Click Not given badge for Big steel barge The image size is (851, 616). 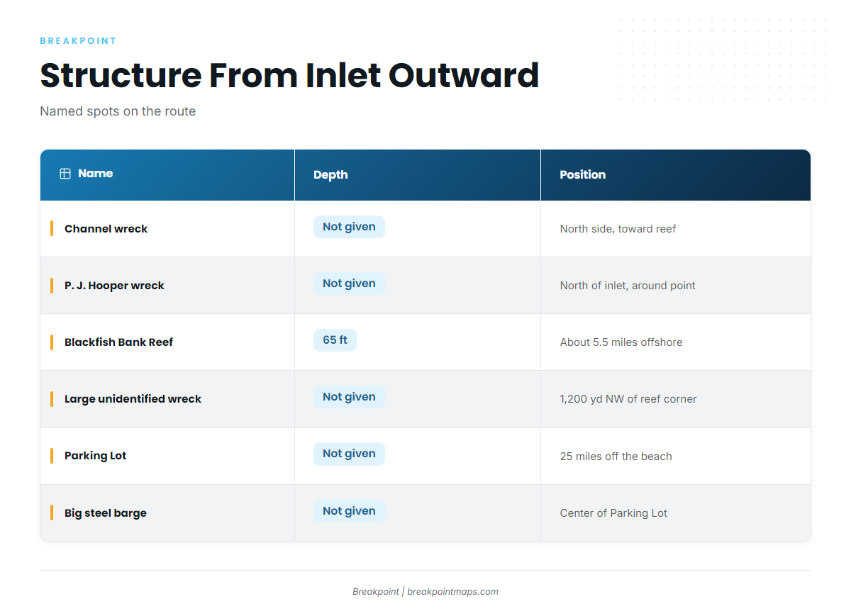click(x=349, y=511)
